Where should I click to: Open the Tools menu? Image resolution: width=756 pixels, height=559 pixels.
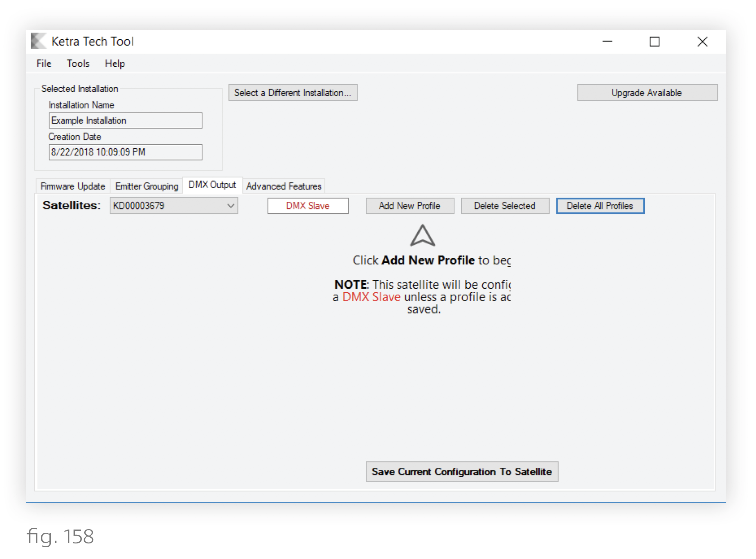[x=78, y=63]
